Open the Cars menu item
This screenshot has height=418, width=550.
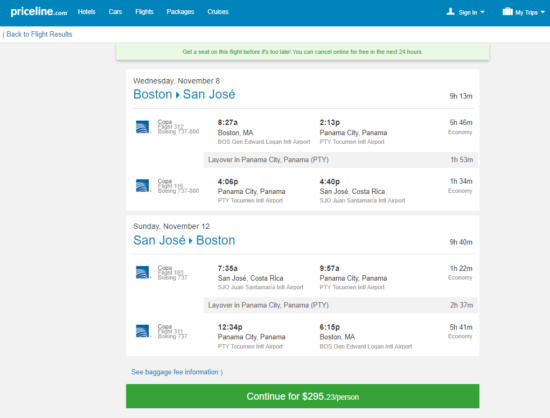point(115,12)
